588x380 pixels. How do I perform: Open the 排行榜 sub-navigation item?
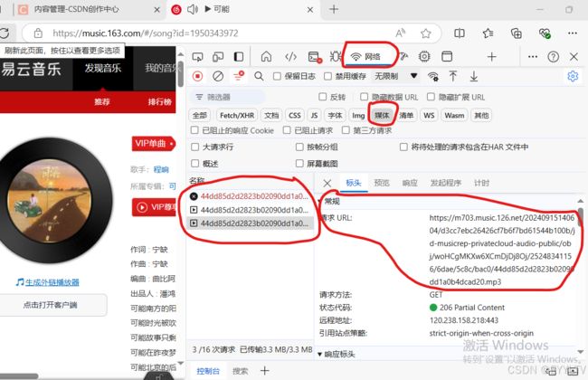pyautogui.click(x=160, y=101)
